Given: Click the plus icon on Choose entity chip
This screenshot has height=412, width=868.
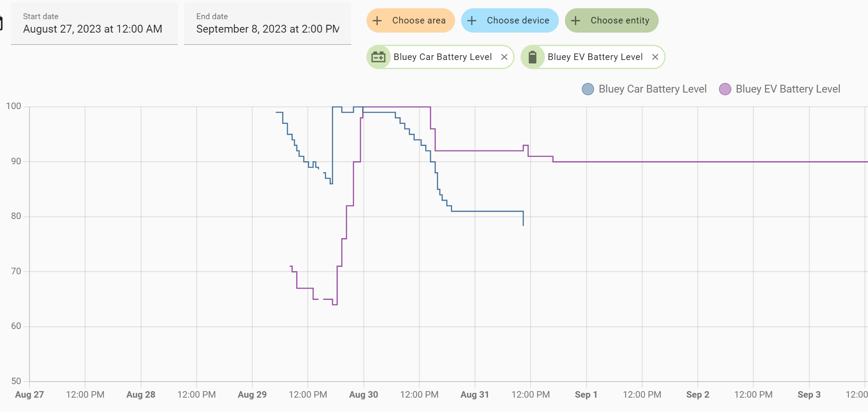Looking at the screenshot, I should pyautogui.click(x=576, y=20).
